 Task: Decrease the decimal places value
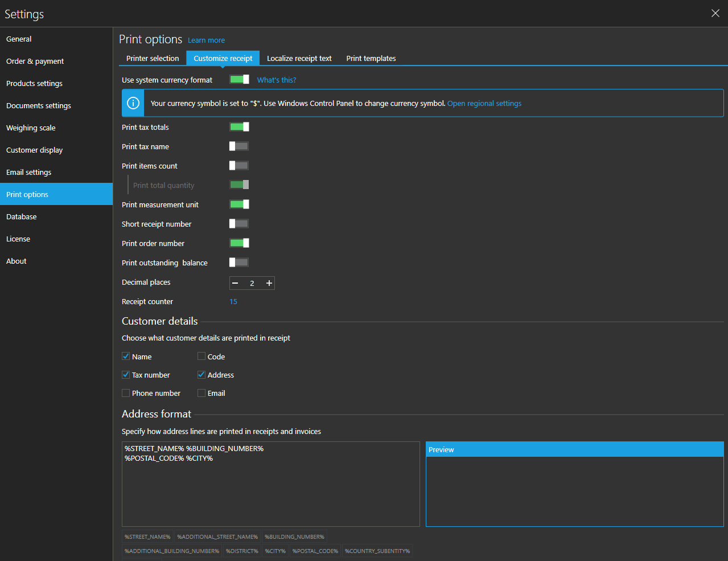tap(236, 283)
